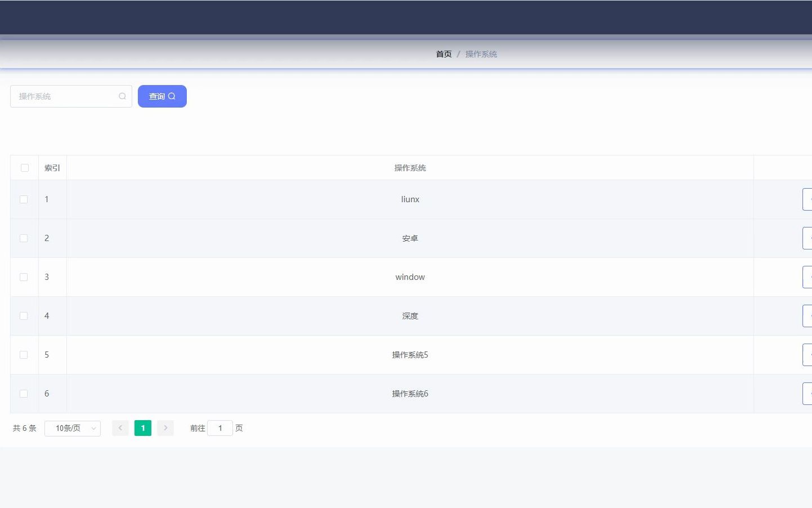The width and height of the screenshot is (812, 508).
Task: Check the checkbox for row 深度
Action: pyautogui.click(x=24, y=316)
